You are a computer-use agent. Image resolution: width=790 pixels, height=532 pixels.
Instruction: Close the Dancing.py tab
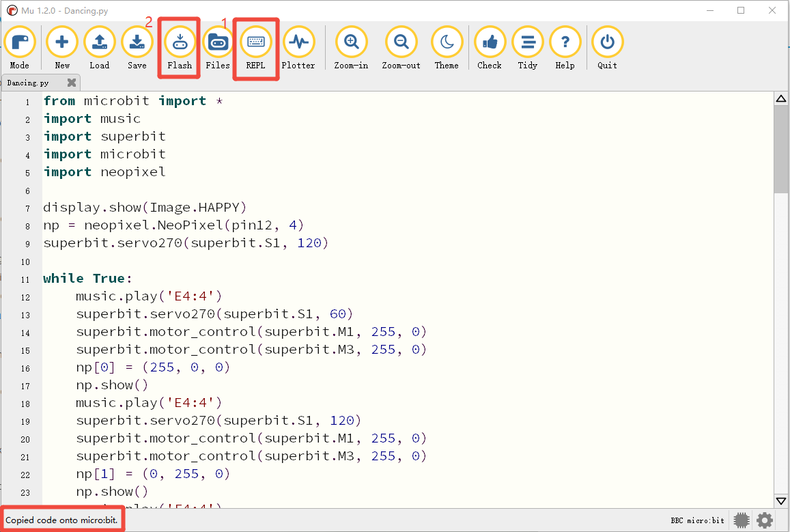point(72,82)
